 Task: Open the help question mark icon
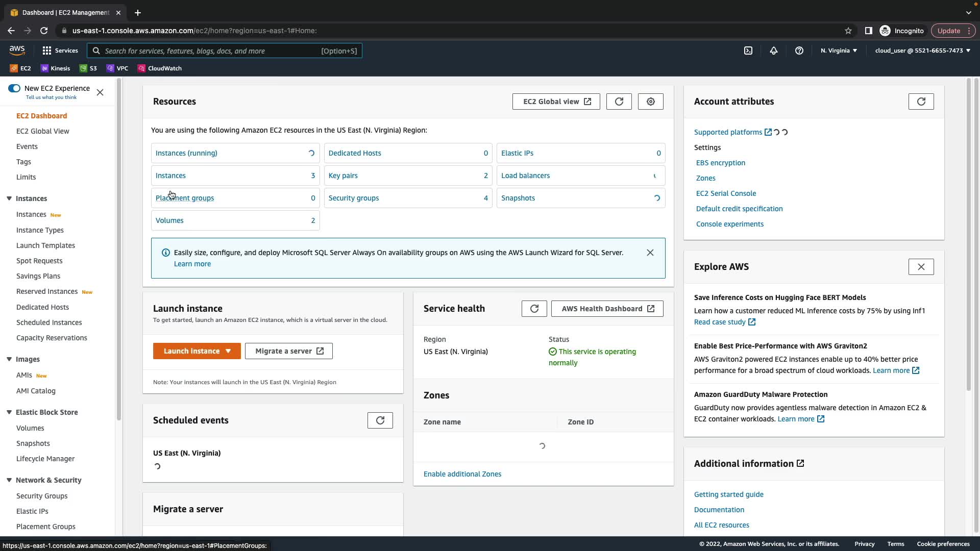point(799,51)
